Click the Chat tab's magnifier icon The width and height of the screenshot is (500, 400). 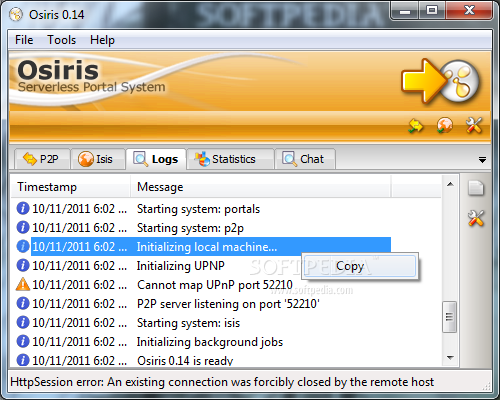point(289,159)
